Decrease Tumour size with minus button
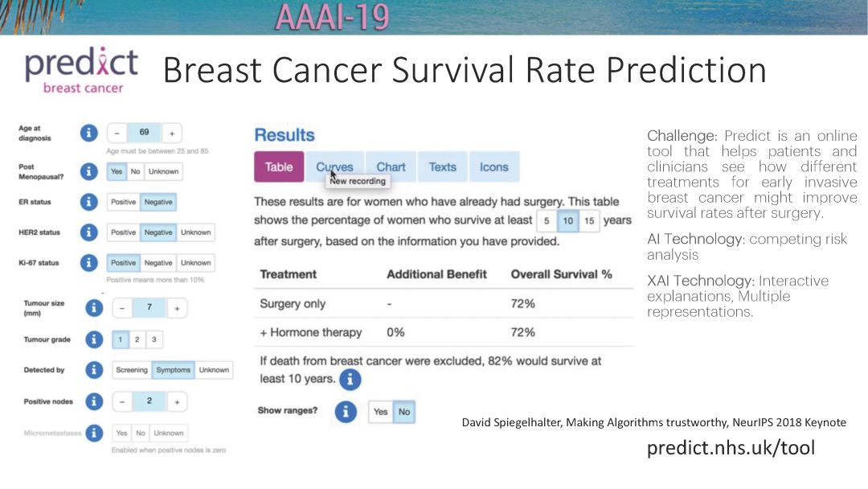This screenshot has width=868, height=489. point(122,308)
